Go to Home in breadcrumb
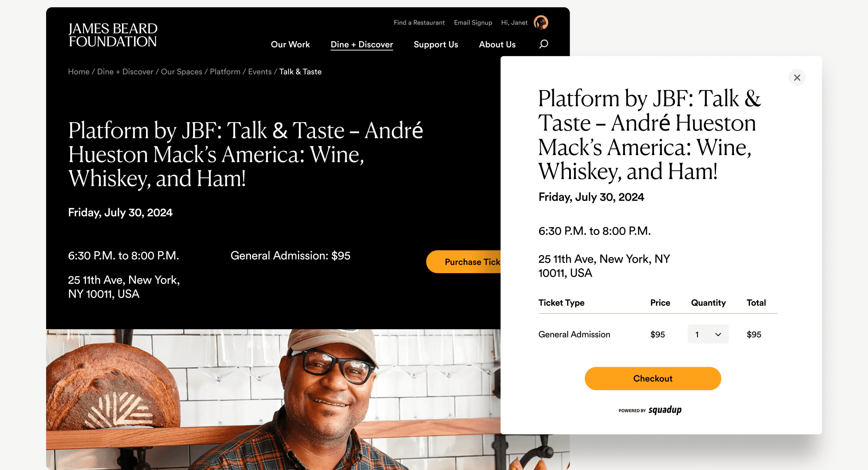The image size is (868, 470). click(x=78, y=71)
